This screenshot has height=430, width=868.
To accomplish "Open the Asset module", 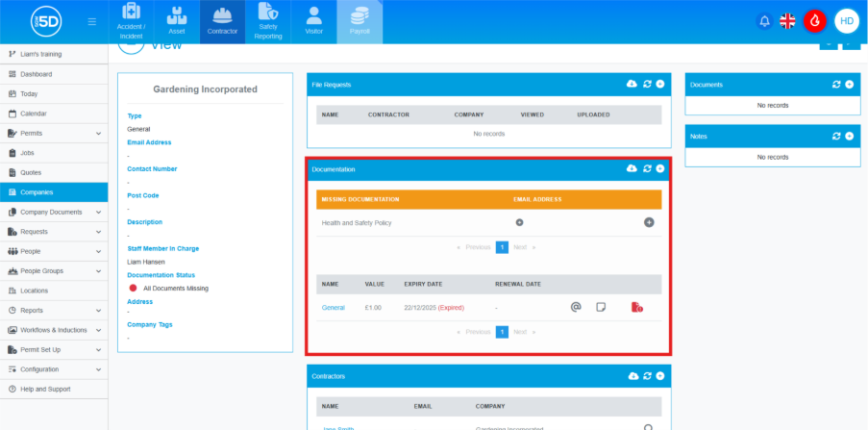I will click(177, 22).
